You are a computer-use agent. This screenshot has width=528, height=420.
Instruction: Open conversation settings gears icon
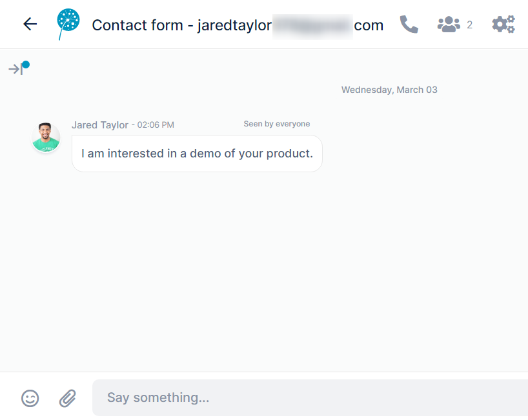503,25
